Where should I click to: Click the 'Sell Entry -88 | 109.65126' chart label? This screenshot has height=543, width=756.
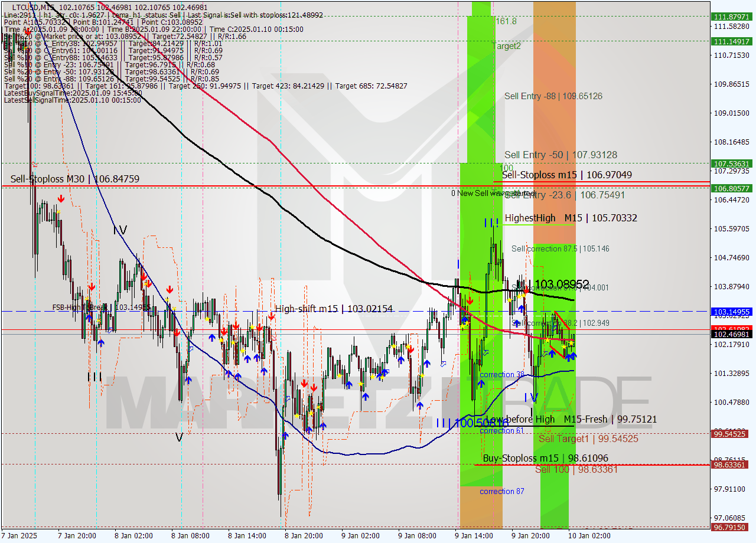(553, 96)
